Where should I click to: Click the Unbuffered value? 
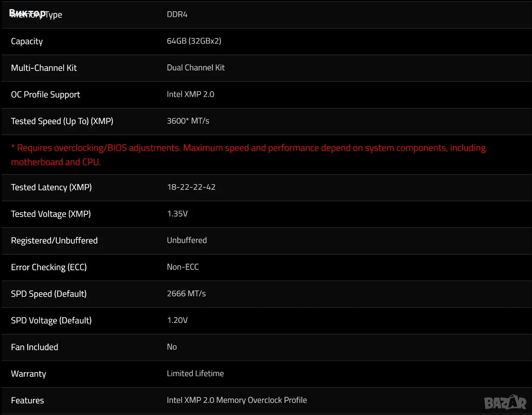point(187,240)
